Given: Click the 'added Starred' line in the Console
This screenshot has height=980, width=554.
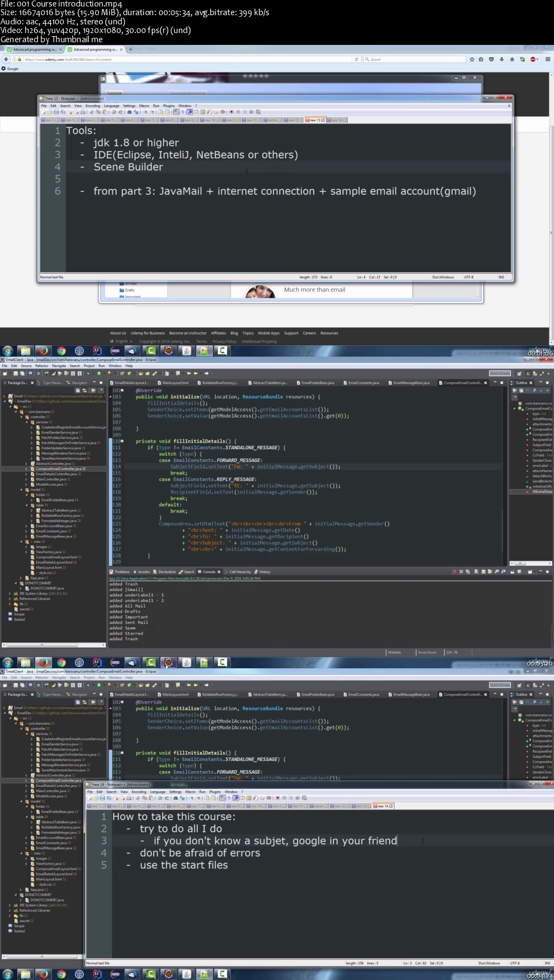Looking at the screenshot, I should (x=126, y=633).
